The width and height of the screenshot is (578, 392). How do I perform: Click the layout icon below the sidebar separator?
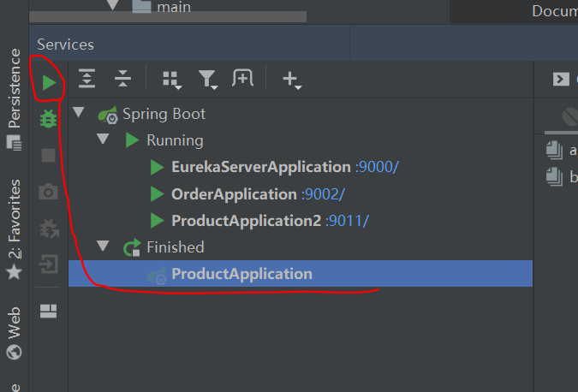pyautogui.click(x=48, y=311)
